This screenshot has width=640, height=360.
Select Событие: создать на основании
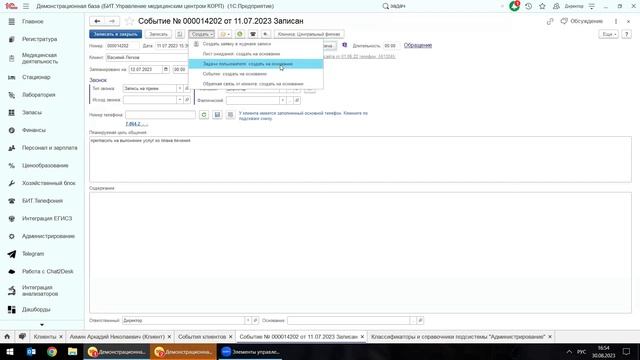coord(256,74)
